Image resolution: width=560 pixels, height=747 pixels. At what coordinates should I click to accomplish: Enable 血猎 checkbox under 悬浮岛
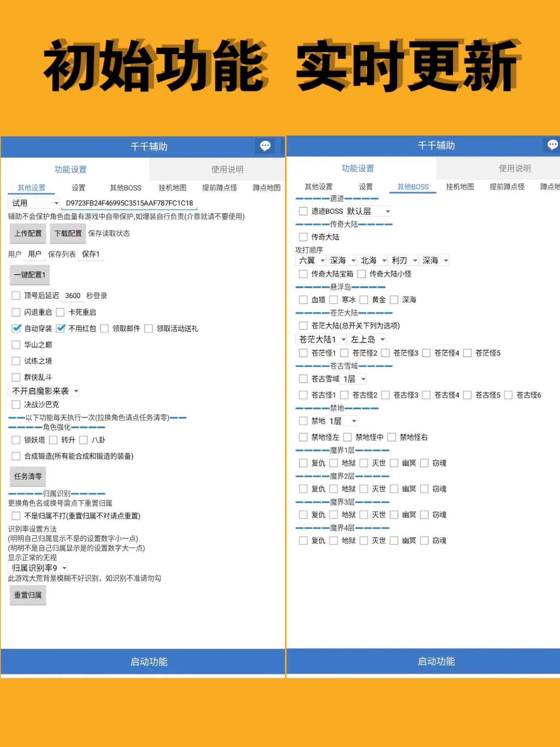303,300
